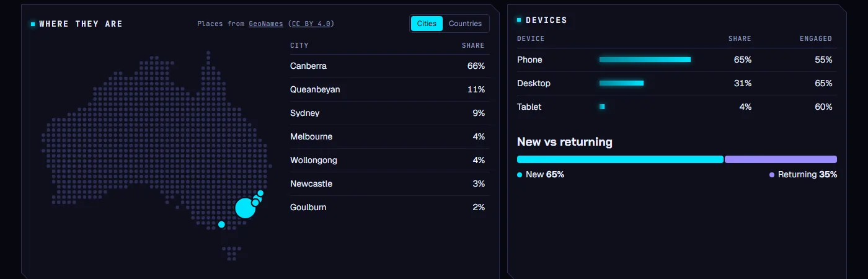Click Desktop's 65% engaged value
This screenshot has width=868, height=279.
[x=823, y=83]
